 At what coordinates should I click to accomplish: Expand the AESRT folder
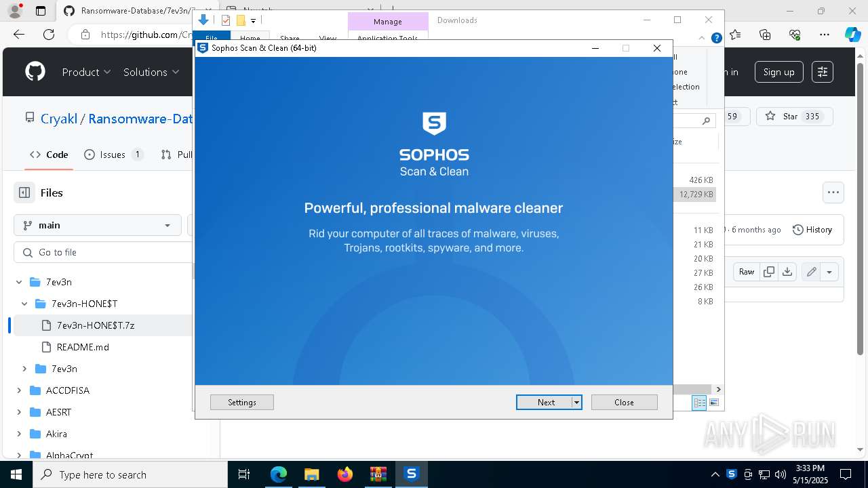[x=19, y=412]
